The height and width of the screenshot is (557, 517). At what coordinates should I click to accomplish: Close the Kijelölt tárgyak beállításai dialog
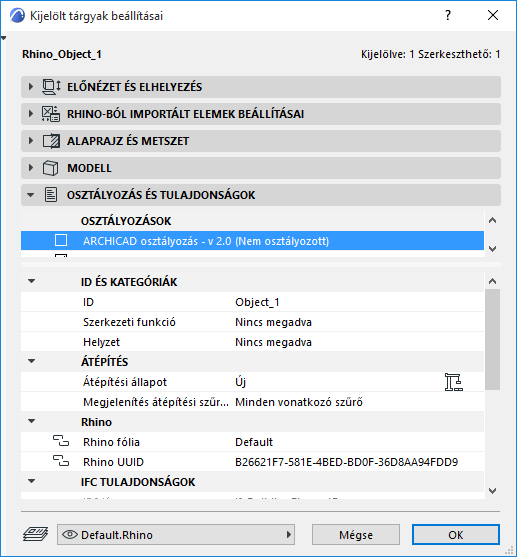[x=493, y=15]
